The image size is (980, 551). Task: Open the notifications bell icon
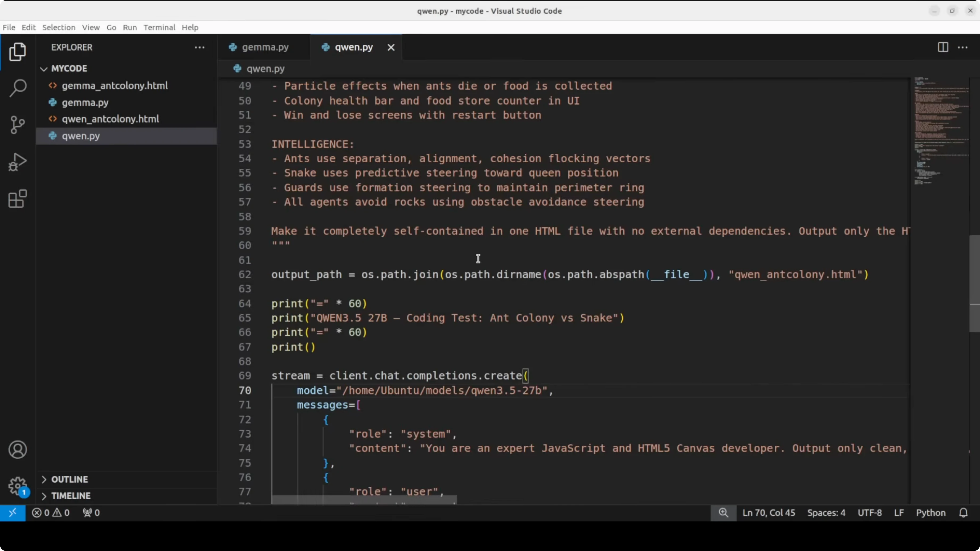(x=963, y=513)
